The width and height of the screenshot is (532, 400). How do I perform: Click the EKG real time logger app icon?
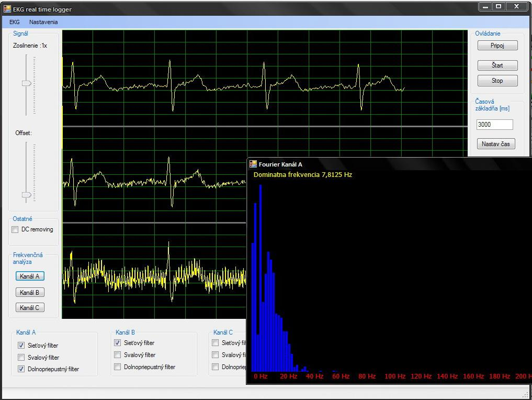click(x=7, y=9)
